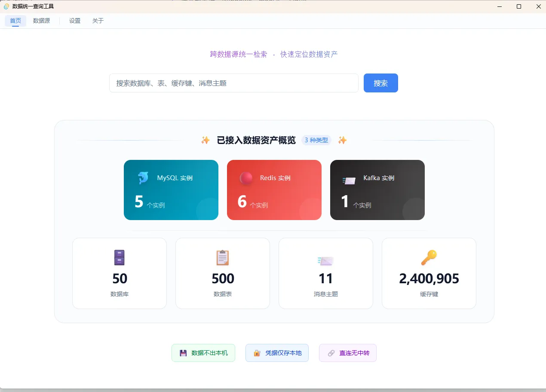Viewport: 546px width, 392px height.
Task: Open the 设置 tab
Action: pos(74,20)
